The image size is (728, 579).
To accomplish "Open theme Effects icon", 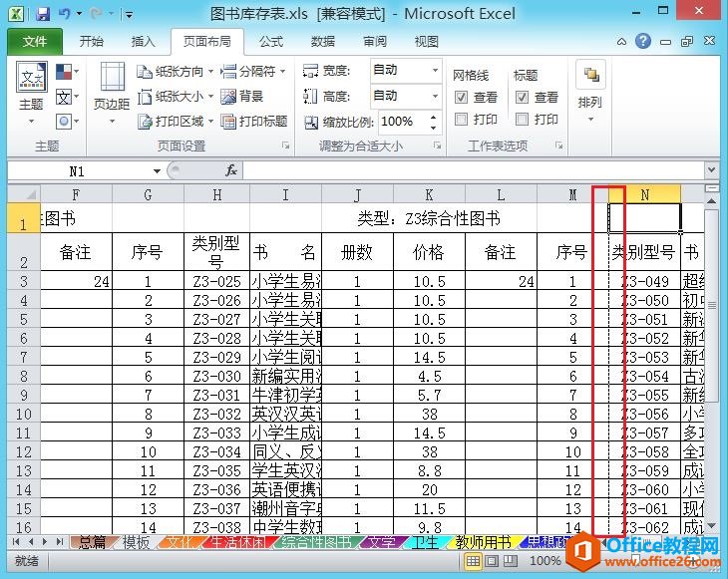I will [67, 122].
